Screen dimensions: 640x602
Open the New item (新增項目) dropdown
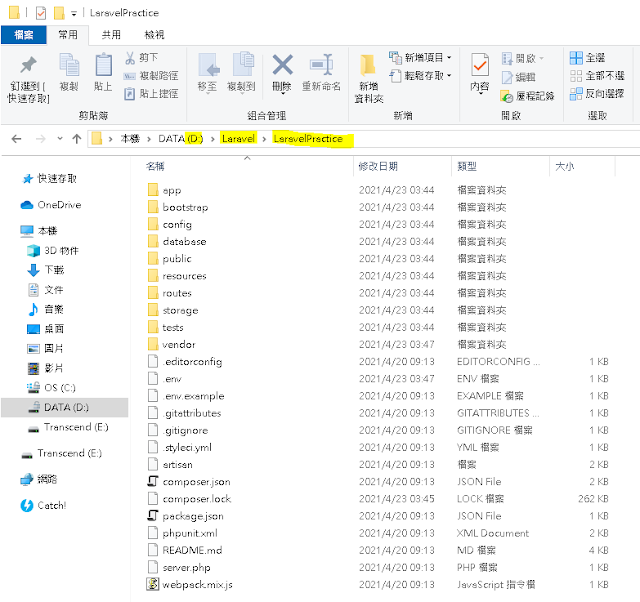coord(420,58)
